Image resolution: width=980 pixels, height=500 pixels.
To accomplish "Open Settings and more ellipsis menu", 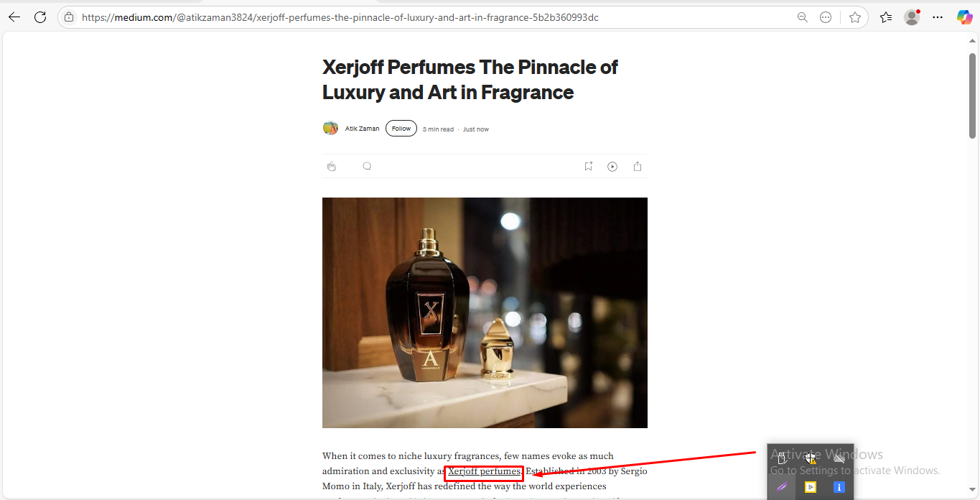I will (x=938, y=17).
